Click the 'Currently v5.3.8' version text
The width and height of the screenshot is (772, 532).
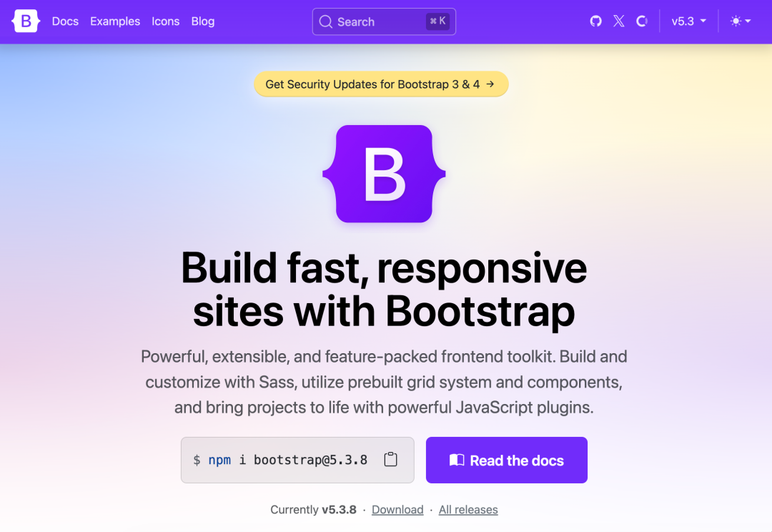pos(313,510)
